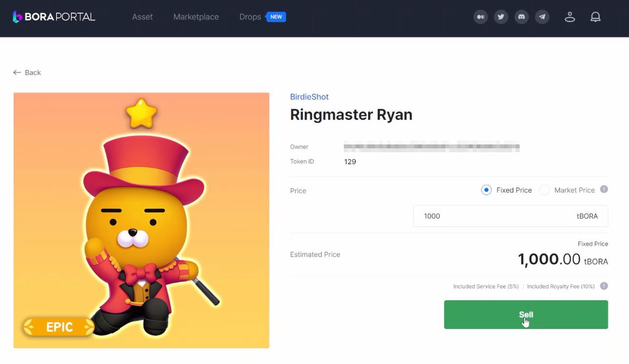Open the Drops menu item

[x=250, y=17]
